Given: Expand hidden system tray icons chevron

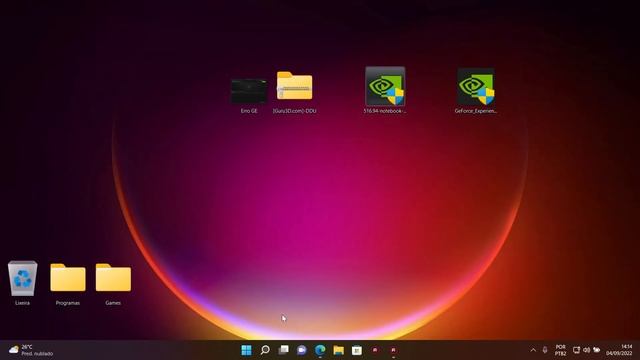Looking at the screenshot, I should point(533,350).
